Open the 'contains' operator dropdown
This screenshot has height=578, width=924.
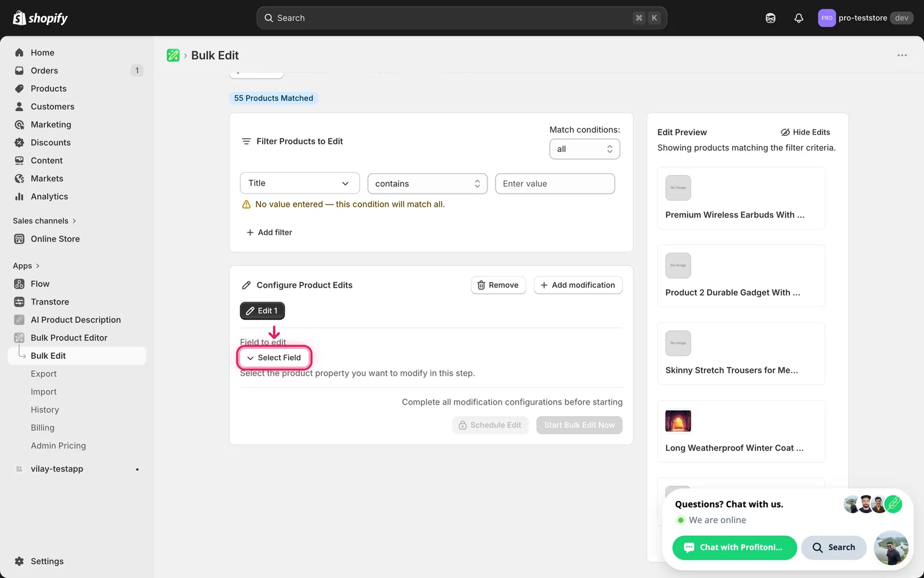(427, 184)
